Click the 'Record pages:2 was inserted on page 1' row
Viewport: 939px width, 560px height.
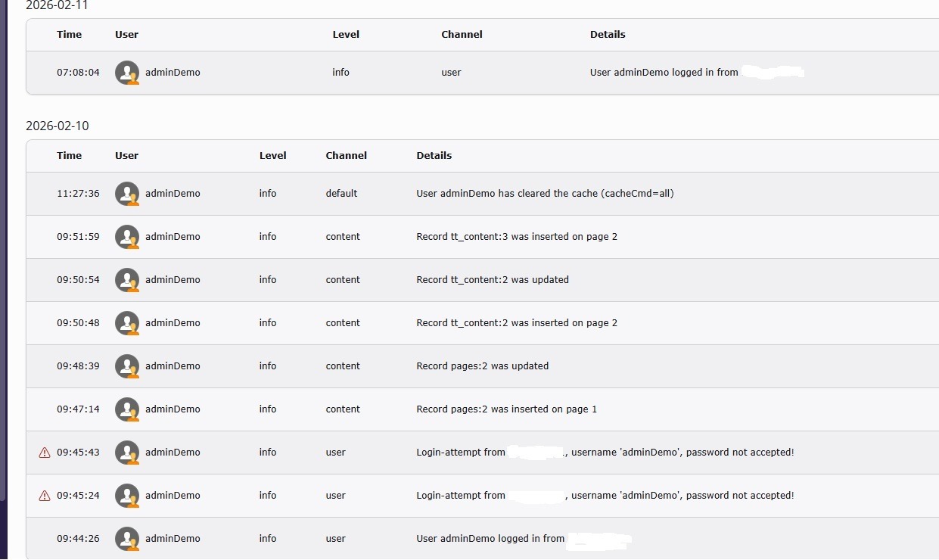(x=507, y=409)
